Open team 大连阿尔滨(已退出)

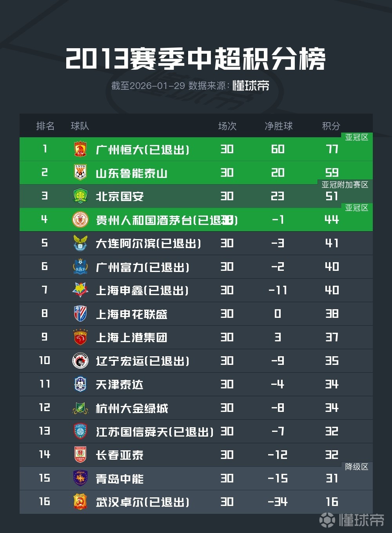(x=148, y=243)
